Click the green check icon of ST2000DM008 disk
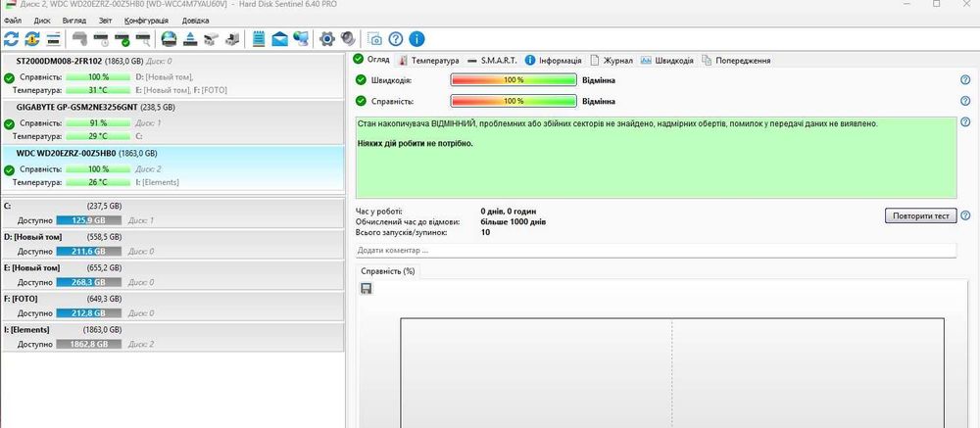980x428 pixels. pyautogui.click(x=9, y=78)
